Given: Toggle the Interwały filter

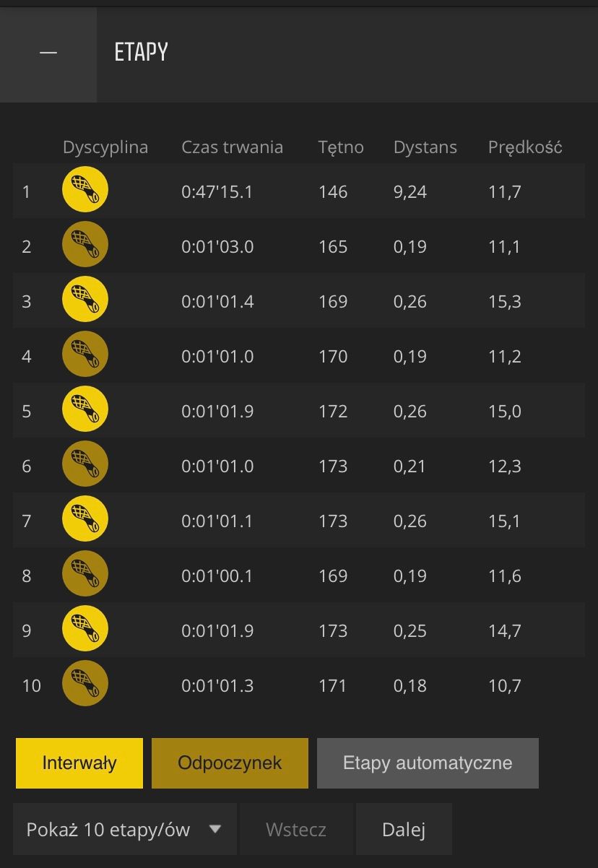Looking at the screenshot, I should coord(79,763).
